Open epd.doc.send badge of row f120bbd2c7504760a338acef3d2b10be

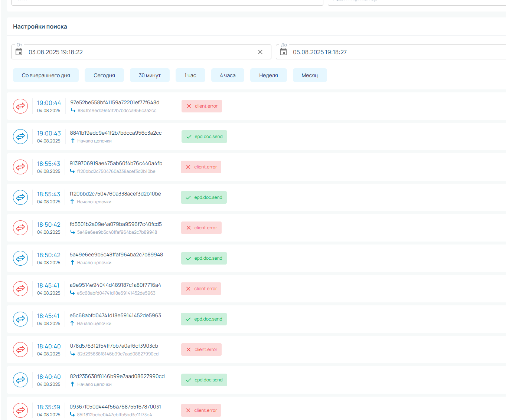tap(204, 197)
